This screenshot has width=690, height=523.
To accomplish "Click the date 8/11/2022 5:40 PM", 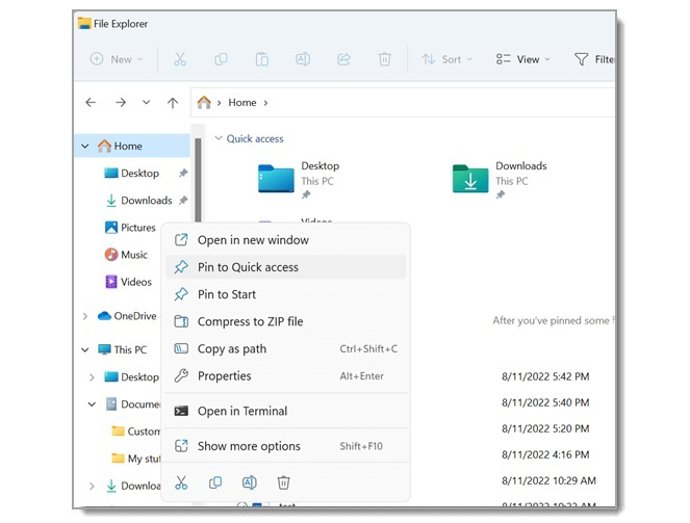I will click(x=545, y=402).
